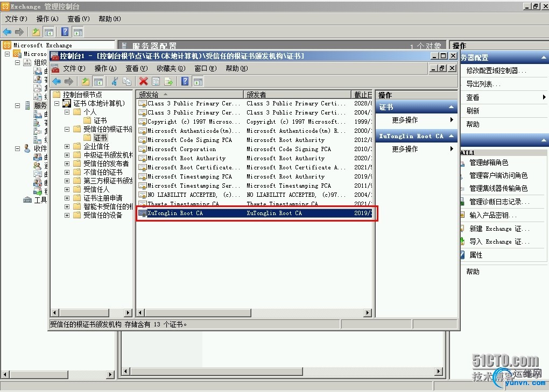
Task: Click Forward arrow in 控制台1 toolbar
Action: pyautogui.click(x=69, y=82)
